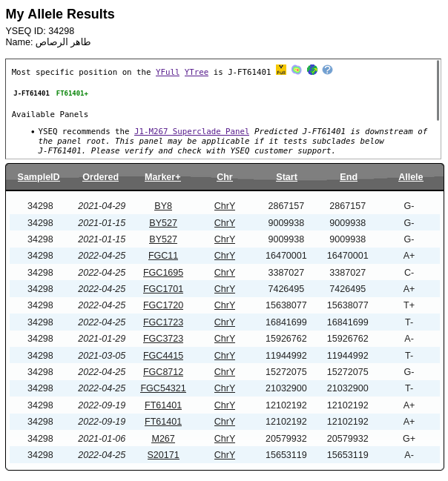Select start position 20579932 for M267

tap(286, 439)
